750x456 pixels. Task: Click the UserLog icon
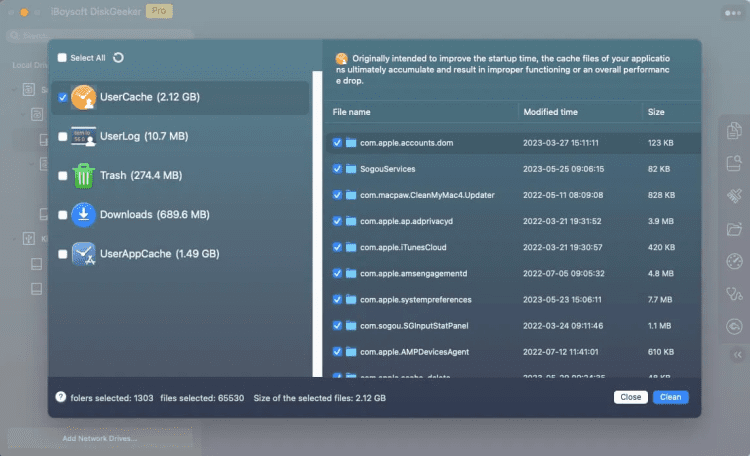click(83, 136)
